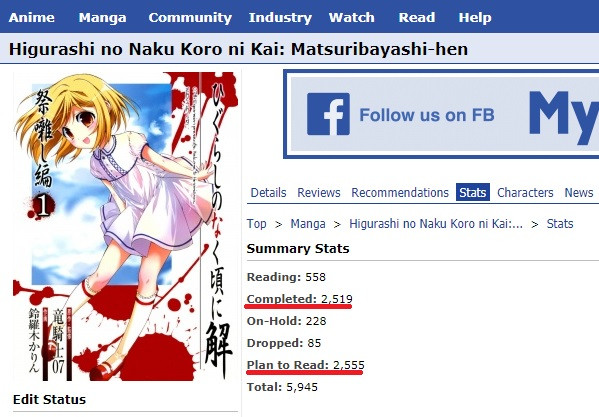Click the Facebook logo icon in banner

(x=328, y=114)
